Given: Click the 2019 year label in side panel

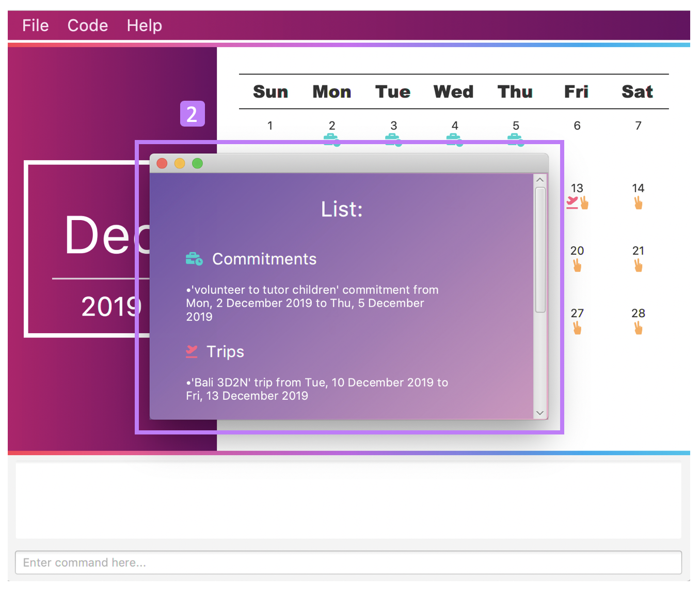Looking at the screenshot, I should pos(111,307).
